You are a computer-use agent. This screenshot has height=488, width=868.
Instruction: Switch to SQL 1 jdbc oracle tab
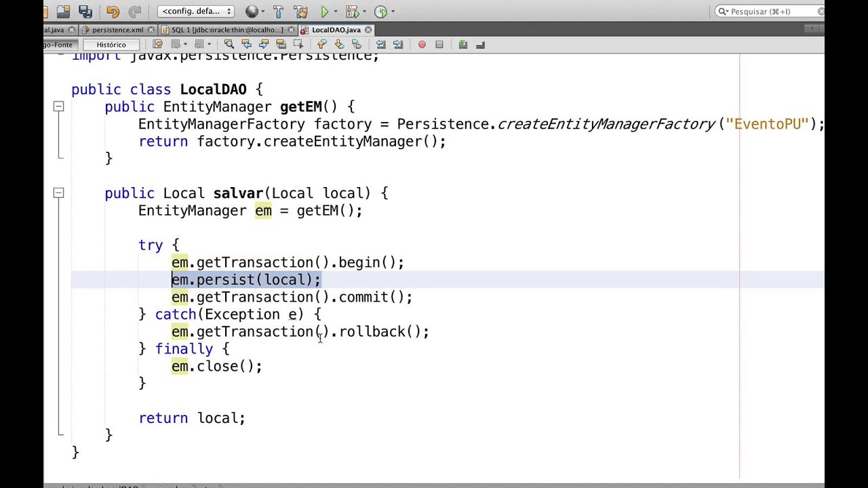pyautogui.click(x=227, y=30)
